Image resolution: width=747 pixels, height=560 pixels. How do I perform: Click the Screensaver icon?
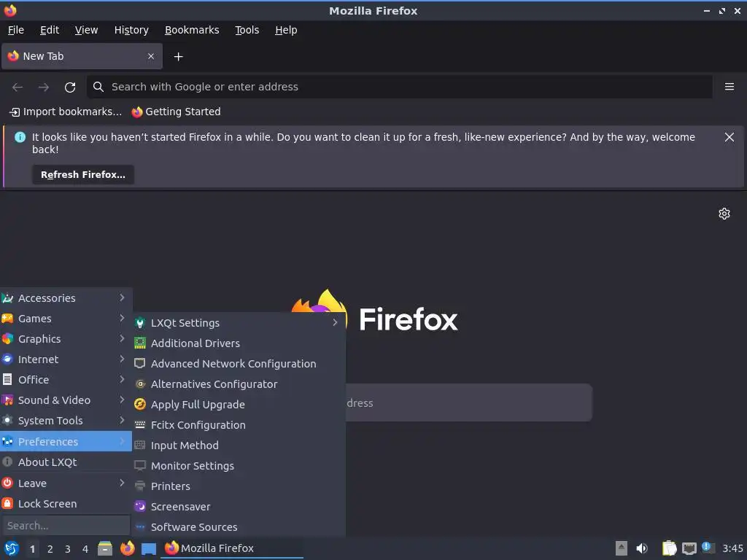click(x=140, y=506)
